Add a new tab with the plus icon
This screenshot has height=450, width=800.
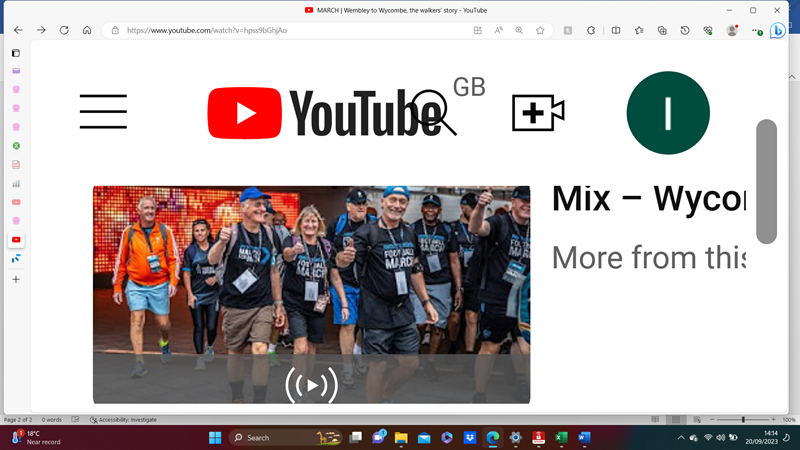point(16,280)
